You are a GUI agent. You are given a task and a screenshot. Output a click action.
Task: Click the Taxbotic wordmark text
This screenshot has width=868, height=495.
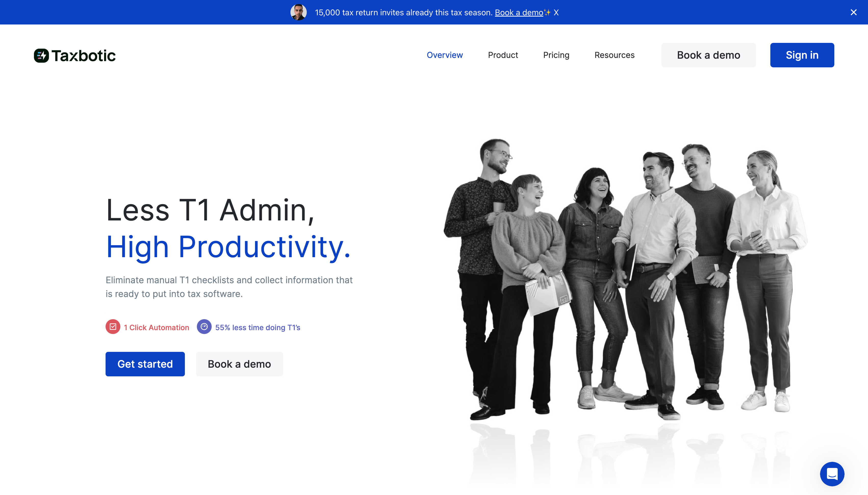(84, 55)
